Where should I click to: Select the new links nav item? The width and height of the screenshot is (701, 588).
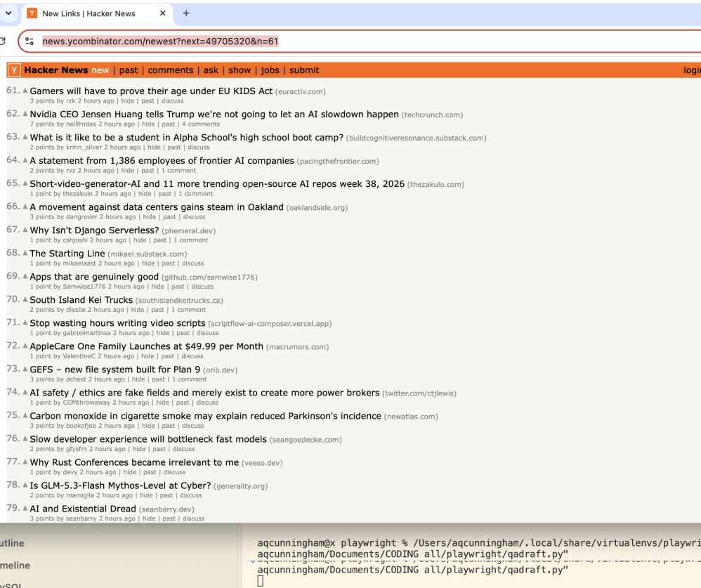click(100, 70)
